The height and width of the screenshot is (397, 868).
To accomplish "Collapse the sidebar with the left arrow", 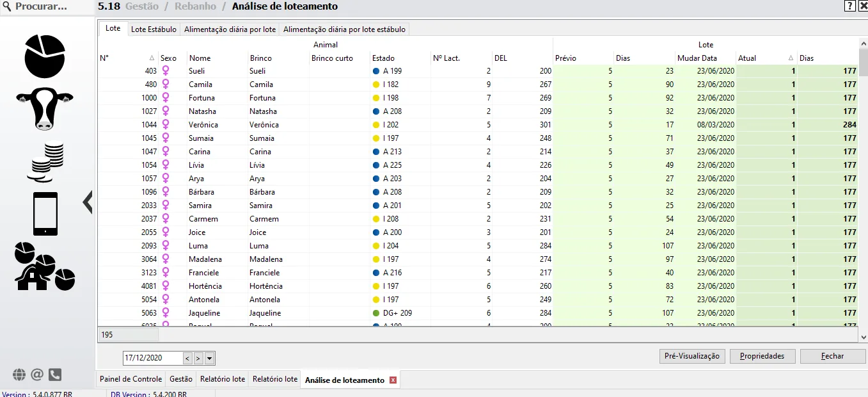I will pyautogui.click(x=88, y=202).
